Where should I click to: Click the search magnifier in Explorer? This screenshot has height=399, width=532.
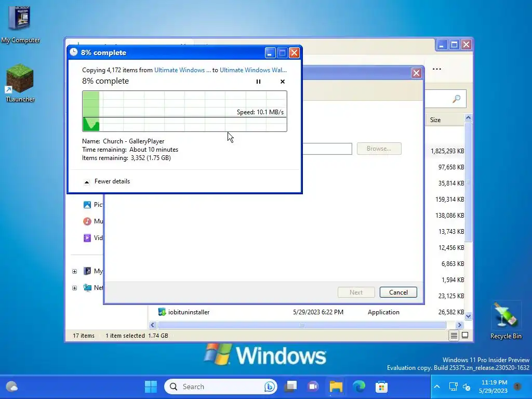click(x=456, y=99)
